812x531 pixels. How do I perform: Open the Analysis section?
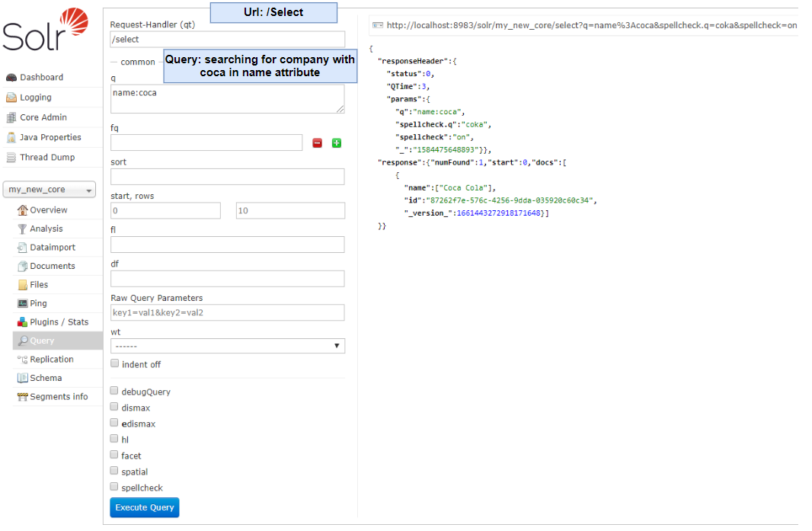[46, 229]
